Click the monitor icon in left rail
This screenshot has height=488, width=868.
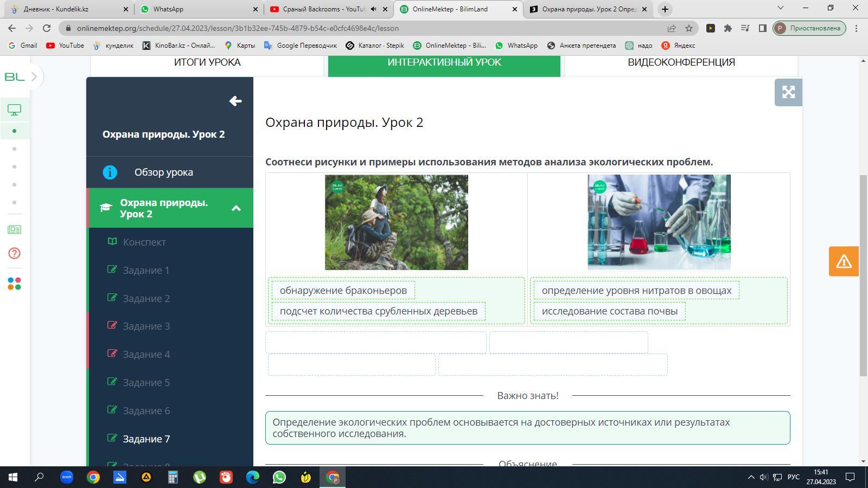coord(15,110)
